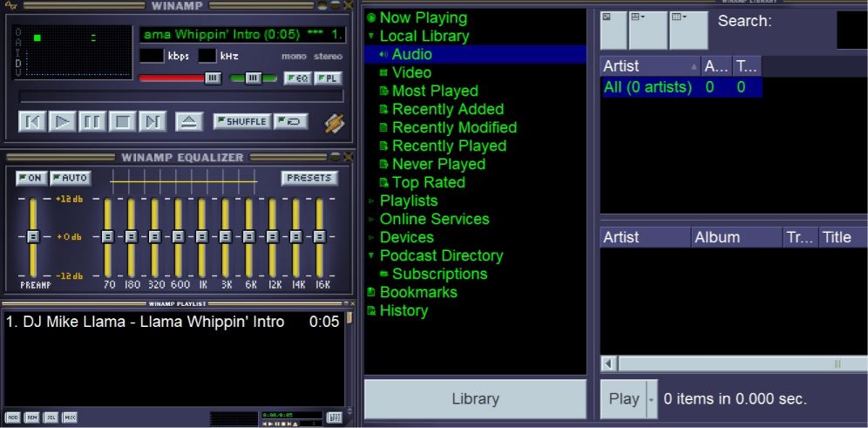The image size is (868, 428).
Task: Toggle the PL playlist window button
Action: 329,78
